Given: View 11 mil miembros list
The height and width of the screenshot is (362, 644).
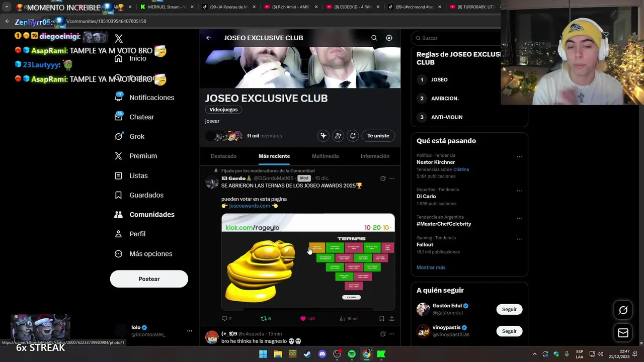Looking at the screenshot, I should (x=264, y=136).
